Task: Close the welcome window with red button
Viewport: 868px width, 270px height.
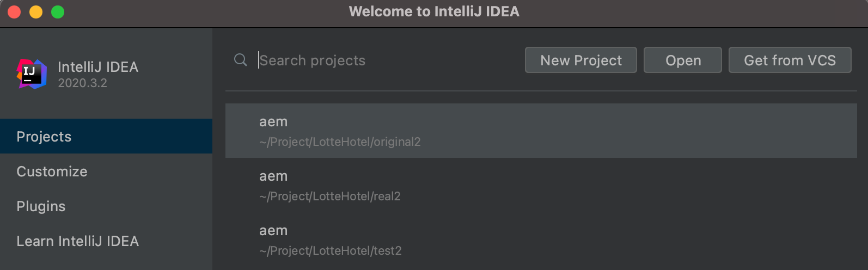Action: [14, 12]
